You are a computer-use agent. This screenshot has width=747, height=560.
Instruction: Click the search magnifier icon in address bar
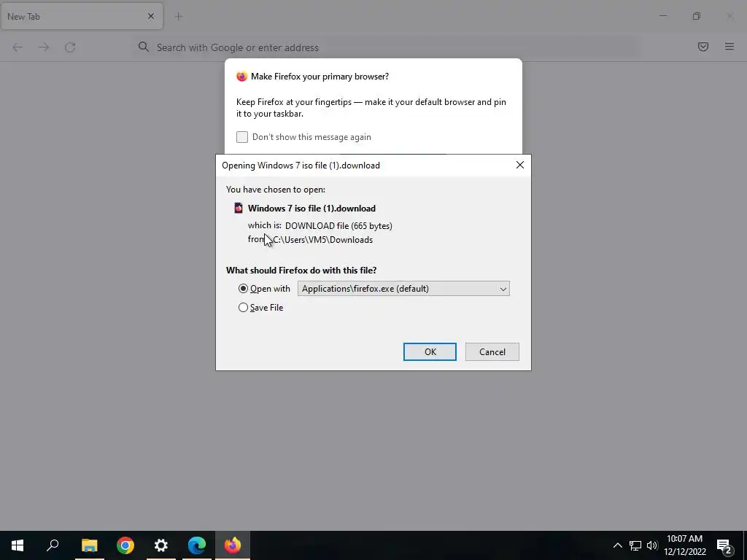point(144,47)
